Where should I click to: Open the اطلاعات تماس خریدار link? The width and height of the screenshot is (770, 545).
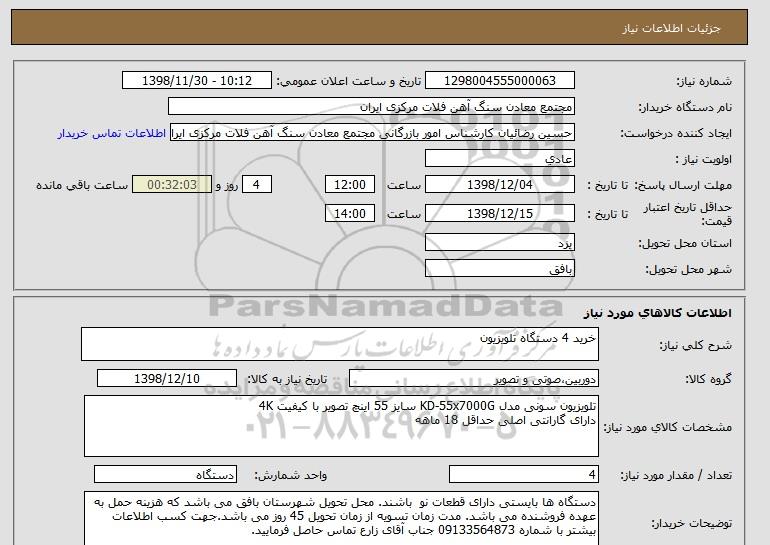click(x=111, y=134)
